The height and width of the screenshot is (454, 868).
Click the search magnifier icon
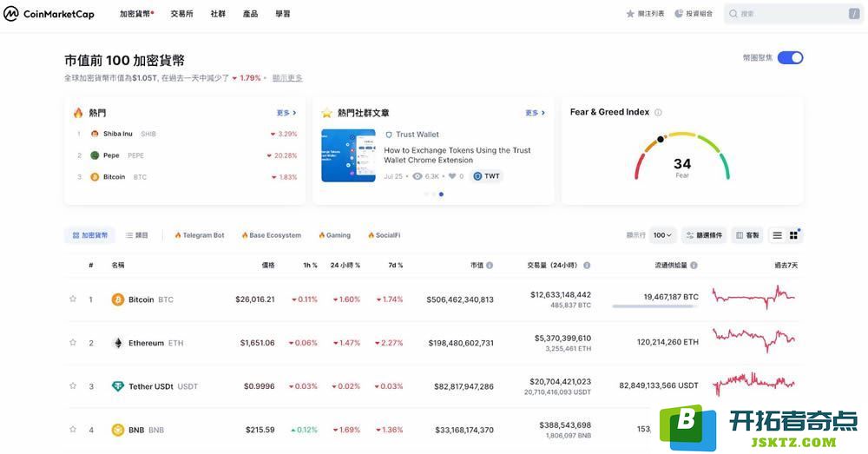pyautogui.click(x=733, y=14)
